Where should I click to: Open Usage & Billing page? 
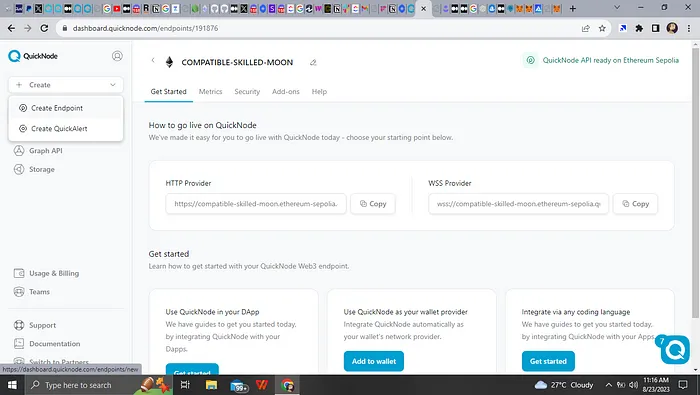point(54,273)
